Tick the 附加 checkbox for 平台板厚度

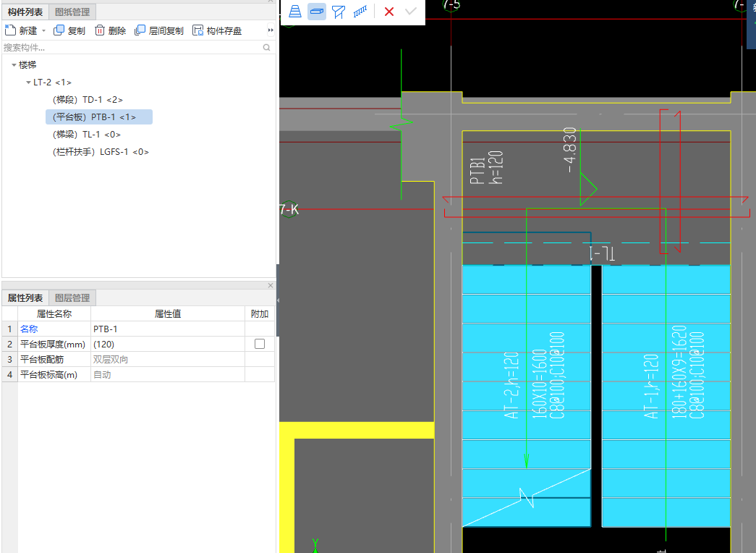point(260,344)
